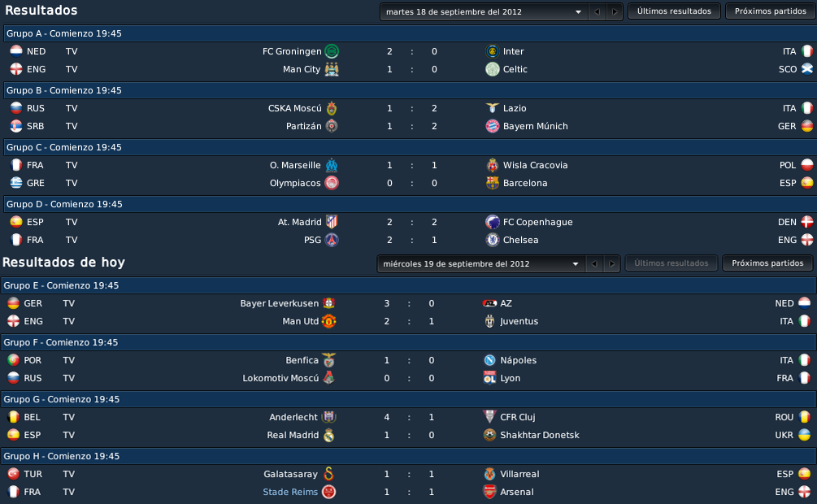
Task: Click the Man City club badge
Action: pyautogui.click(x=332, y=69)
